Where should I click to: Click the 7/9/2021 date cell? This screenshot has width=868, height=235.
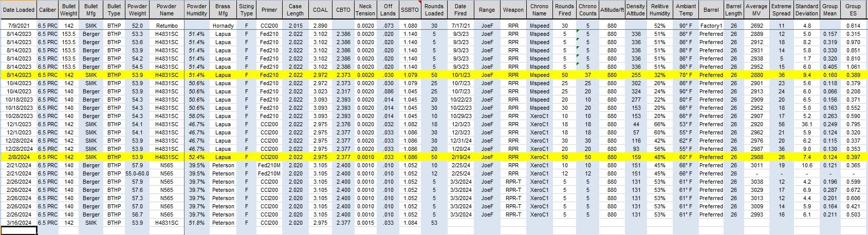(x=19, y=26)
